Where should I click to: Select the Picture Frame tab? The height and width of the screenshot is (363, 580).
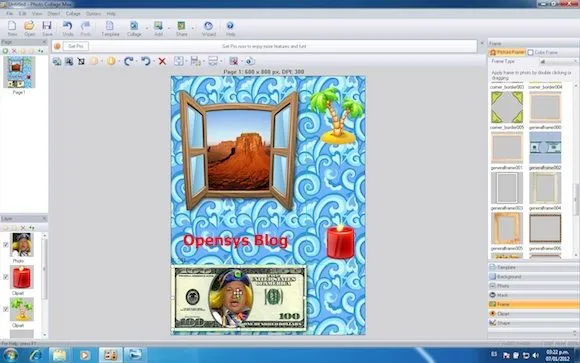508,53
